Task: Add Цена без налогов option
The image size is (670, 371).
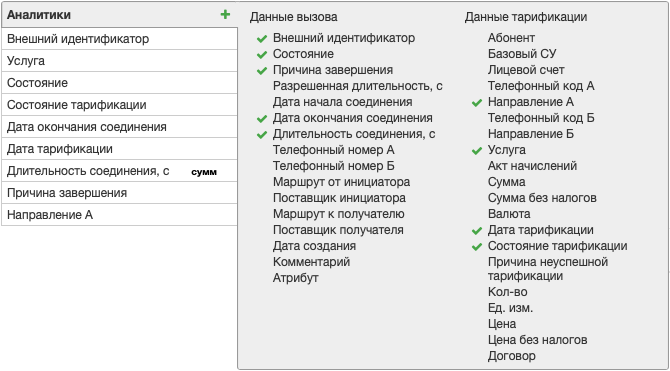Action: [538, 340]
